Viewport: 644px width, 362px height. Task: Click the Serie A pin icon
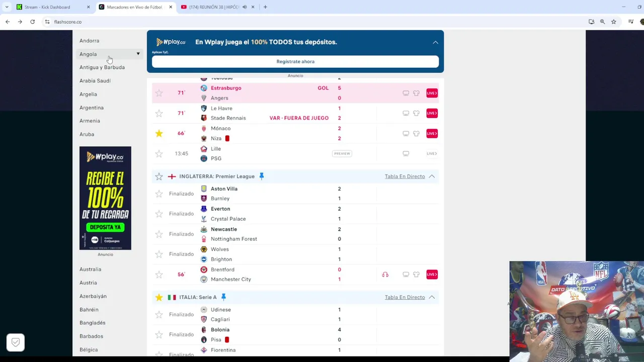click(223, 297)
